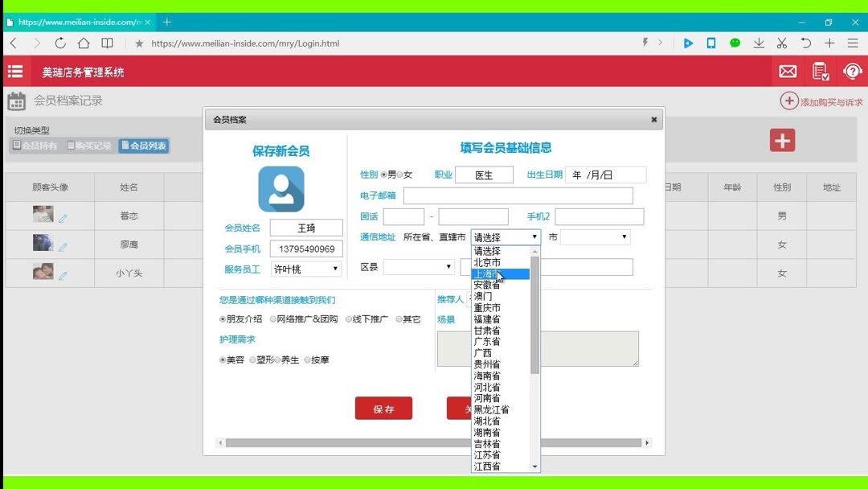Screen dimensions: 868x489
Task: Open the mail messages icon in the header
Action: [x=787, y=72]
